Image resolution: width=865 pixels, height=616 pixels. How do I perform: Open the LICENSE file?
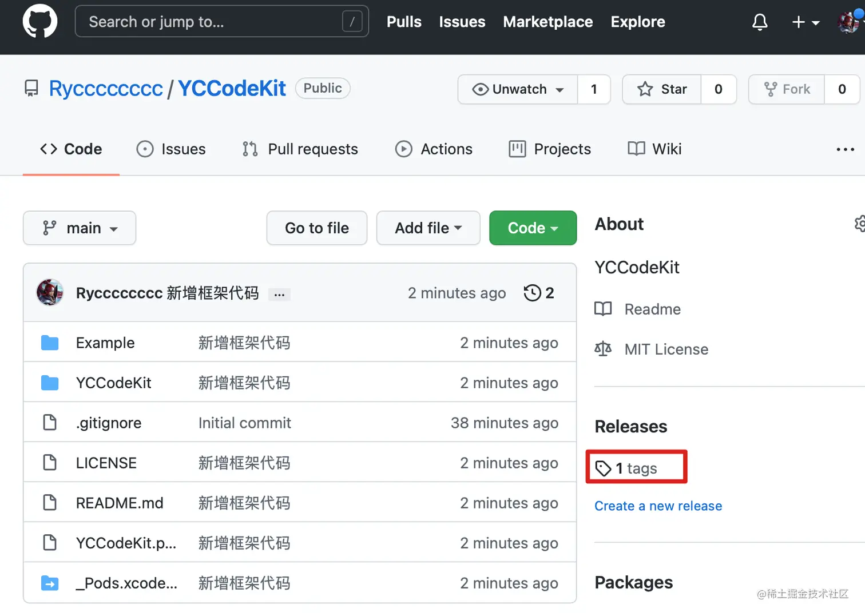click(106, 463)
